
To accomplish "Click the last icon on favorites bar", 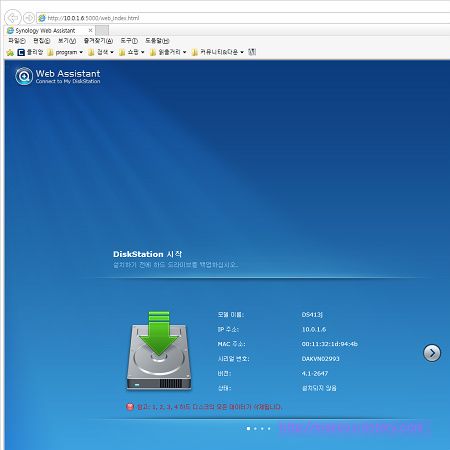I will tap(252, 52).
